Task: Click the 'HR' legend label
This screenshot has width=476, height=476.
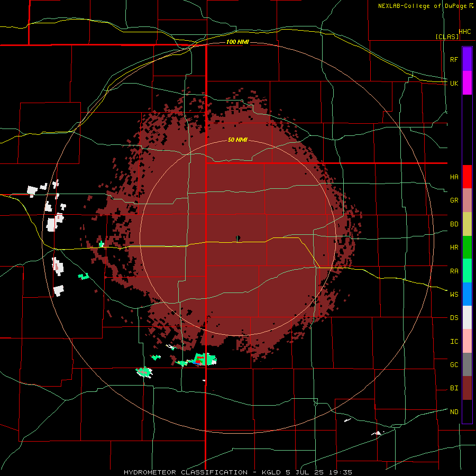Action: (454, 248)
